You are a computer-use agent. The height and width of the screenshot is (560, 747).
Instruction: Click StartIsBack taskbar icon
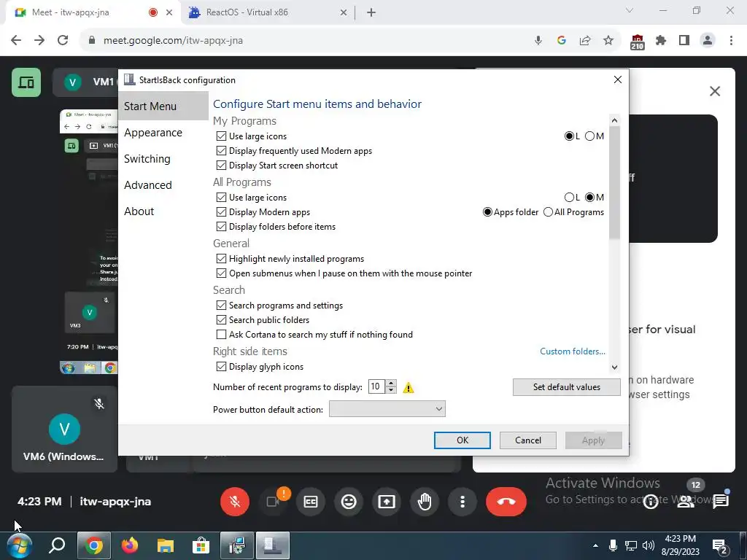tap(273, 545)
